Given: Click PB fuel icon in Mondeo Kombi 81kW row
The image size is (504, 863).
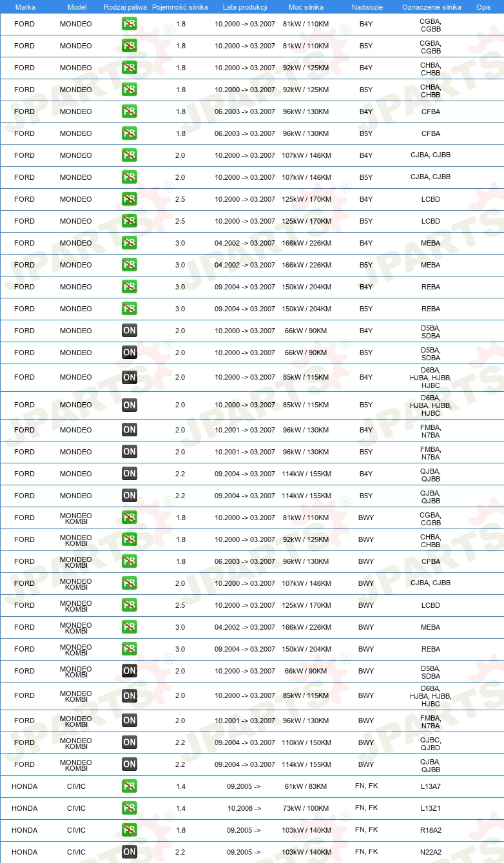Looking at the screenshot, I should pyautogui.click(x=130, y=518).
